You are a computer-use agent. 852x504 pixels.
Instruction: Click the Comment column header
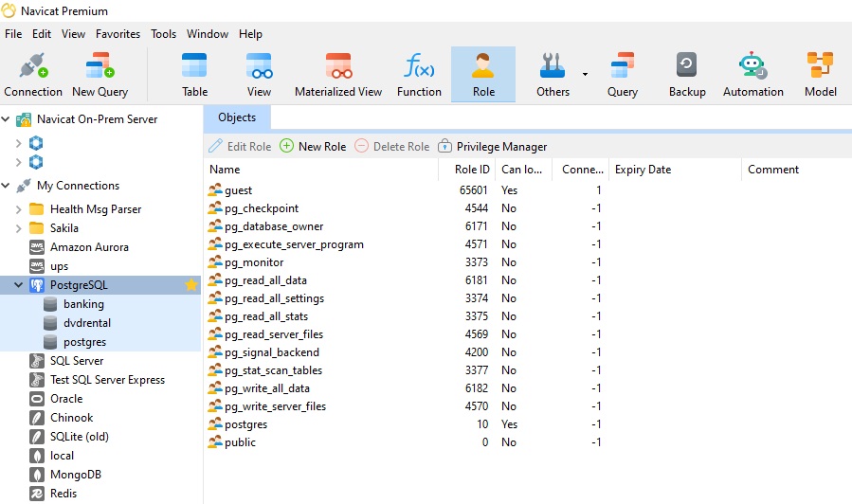pyautogui.click(x=797, y=170)
